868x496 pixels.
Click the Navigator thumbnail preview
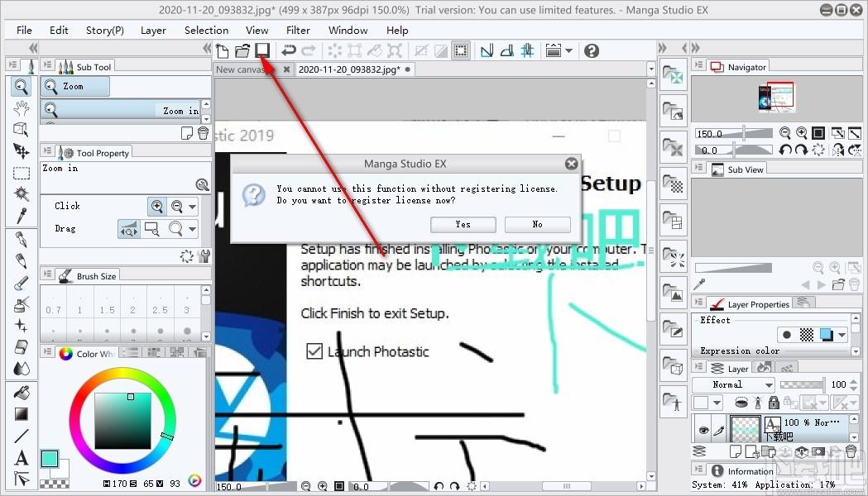click(x=776, y=97)
